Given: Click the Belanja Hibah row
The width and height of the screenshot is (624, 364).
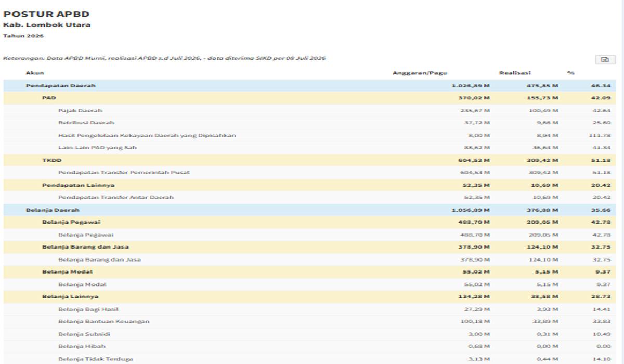Looking at the screenshot, I should click(309, 347).
